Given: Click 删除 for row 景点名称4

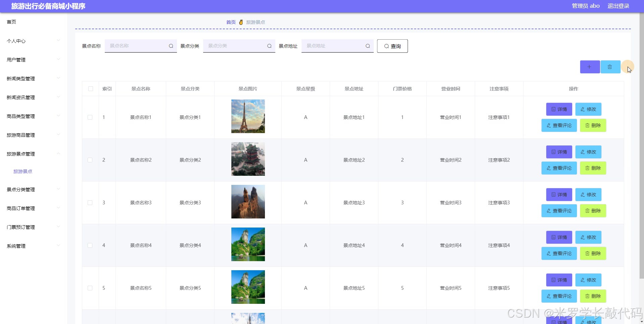Looking at the screenshot, I should [593, 253].
